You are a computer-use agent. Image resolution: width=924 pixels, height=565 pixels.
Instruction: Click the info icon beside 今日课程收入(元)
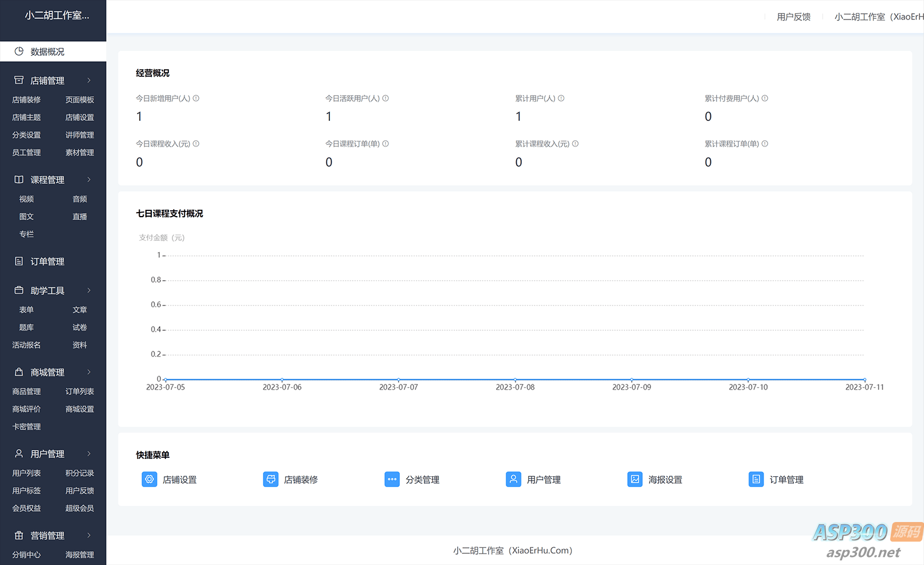click(x=196, y=144)
